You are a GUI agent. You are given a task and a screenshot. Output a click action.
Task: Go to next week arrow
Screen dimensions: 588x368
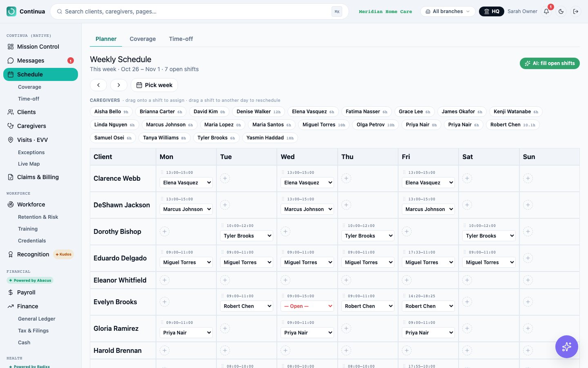(119, 85)
